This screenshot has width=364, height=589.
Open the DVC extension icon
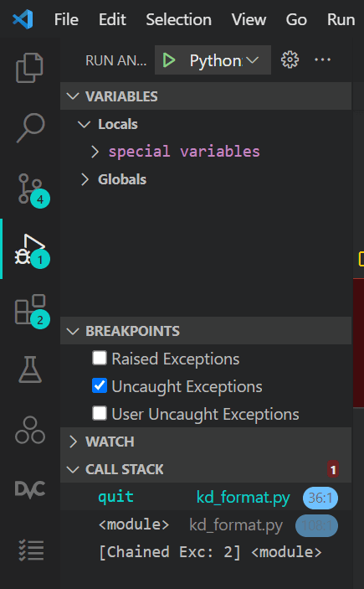click(30, 489)
